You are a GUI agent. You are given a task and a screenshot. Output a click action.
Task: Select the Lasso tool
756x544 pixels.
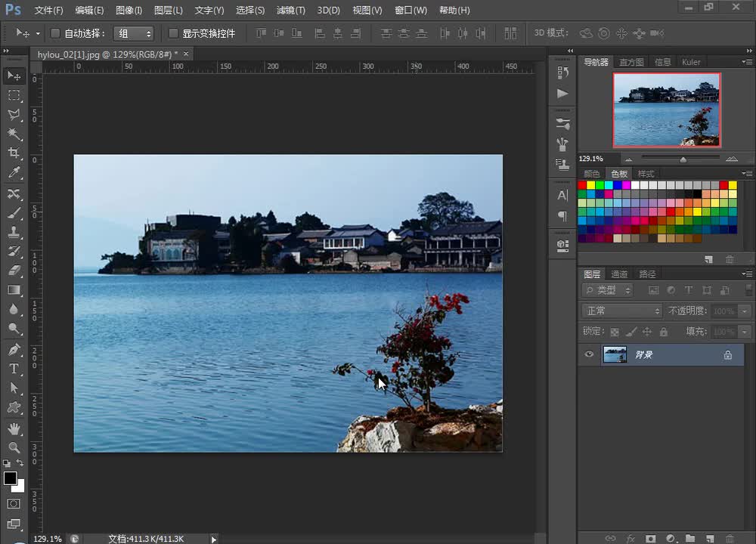pos(14,114)
